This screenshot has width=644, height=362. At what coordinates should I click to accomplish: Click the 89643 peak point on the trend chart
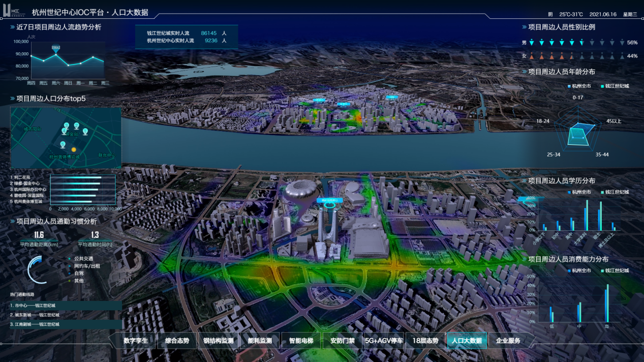point(56,53)
